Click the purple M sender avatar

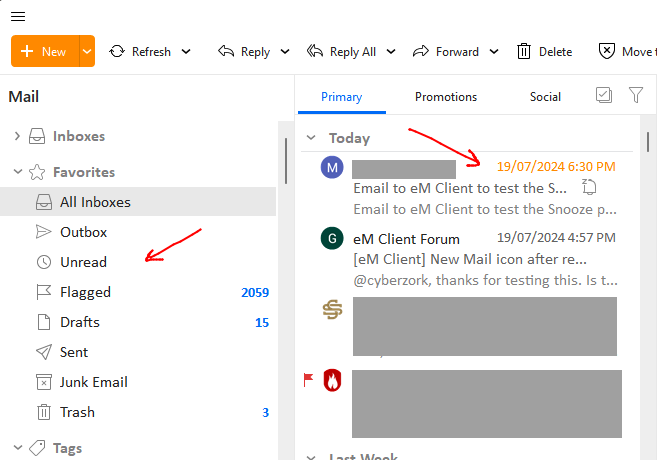point(332,167)
